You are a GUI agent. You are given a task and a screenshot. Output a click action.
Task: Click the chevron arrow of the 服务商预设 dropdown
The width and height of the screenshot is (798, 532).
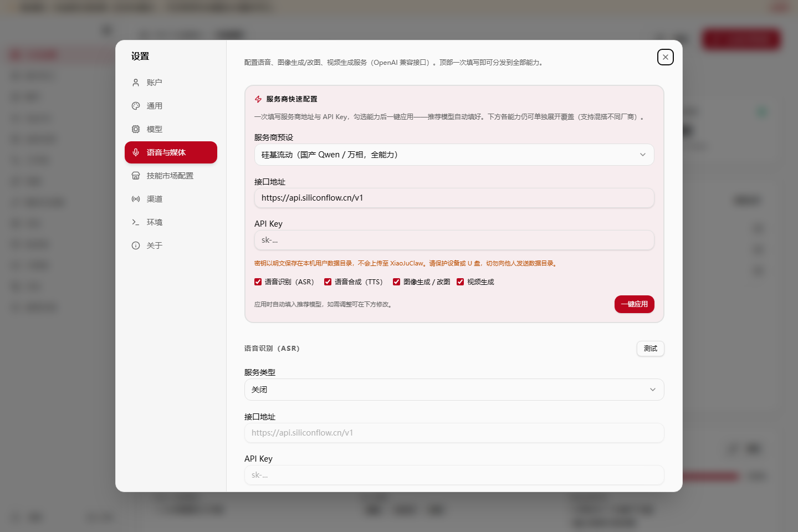point(643,155)
